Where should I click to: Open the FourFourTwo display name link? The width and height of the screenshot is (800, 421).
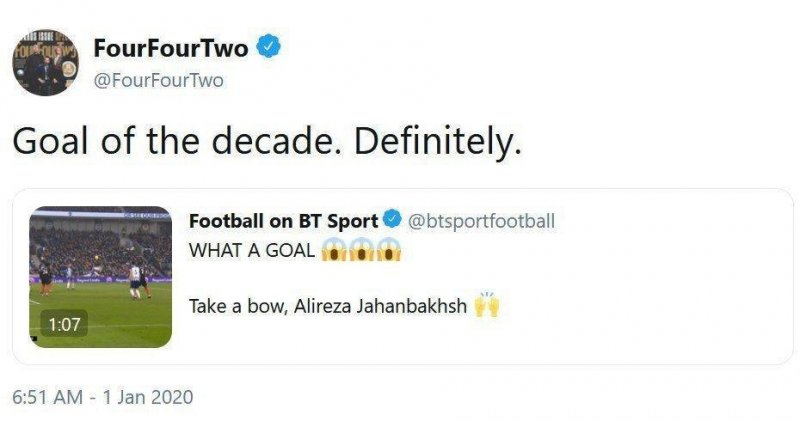click(170, 47)
